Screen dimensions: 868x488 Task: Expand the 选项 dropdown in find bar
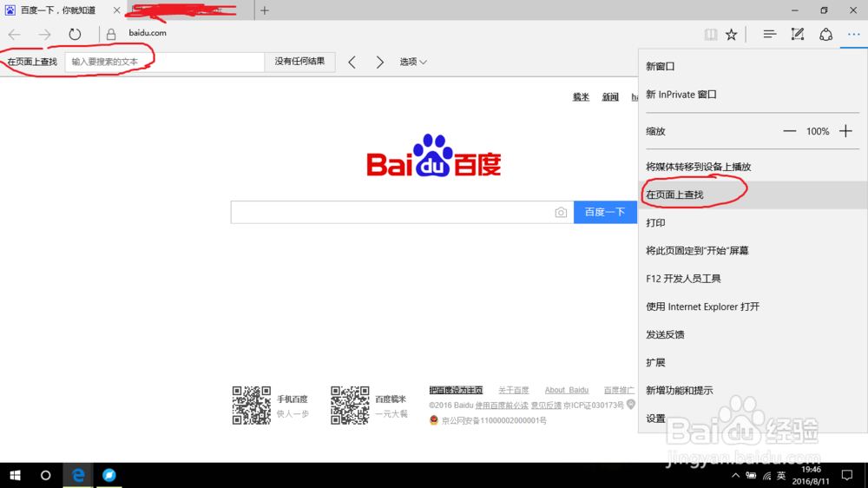pyautogui.click(x=413, y=62)
